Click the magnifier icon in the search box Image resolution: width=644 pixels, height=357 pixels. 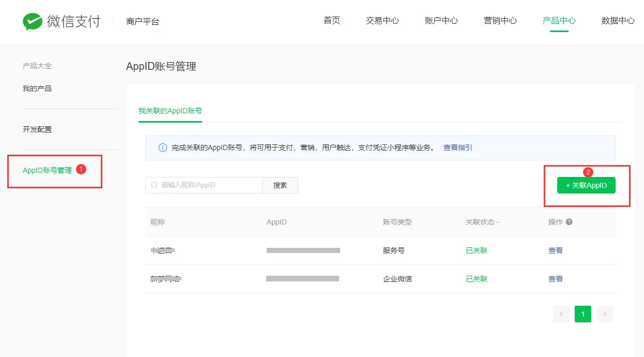(154, 185)
